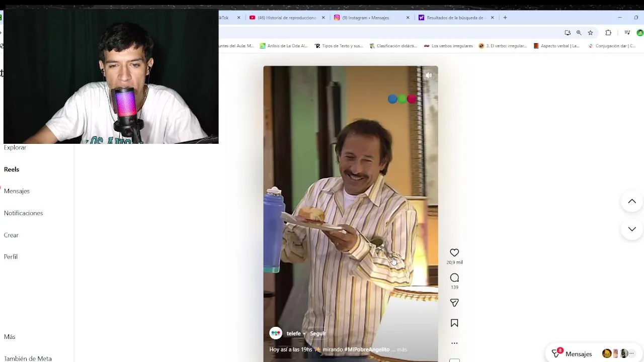Viewport: 644px width, 362px height.
Task: Click the 20,9 mil likes count
Action: point(454,262)
